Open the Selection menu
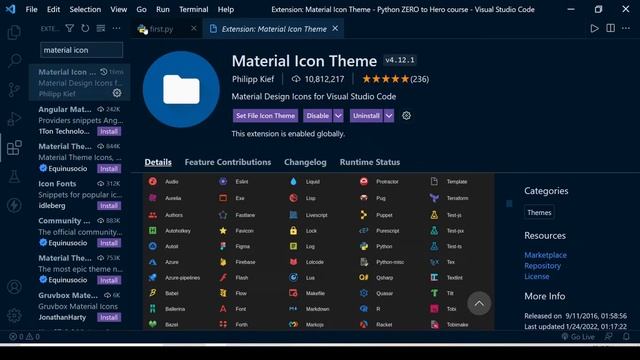Screen dimensions: 640x360 [85, 9]
